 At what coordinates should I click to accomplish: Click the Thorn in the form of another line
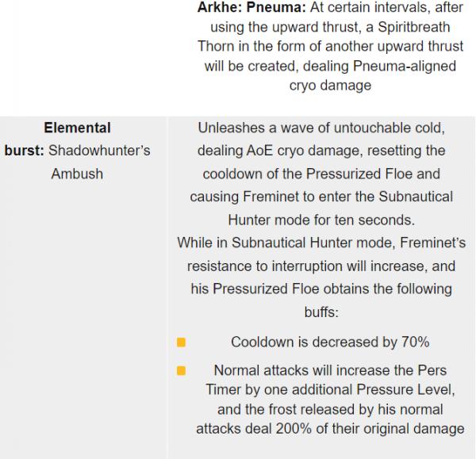coord(327,47)
